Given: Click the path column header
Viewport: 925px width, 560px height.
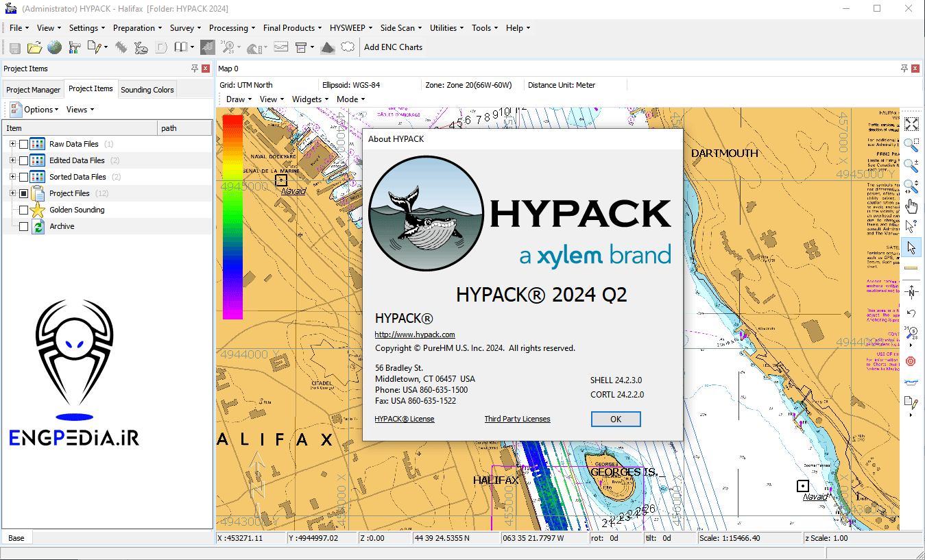Looking at the screenshot, I should [x=185, y=128].
